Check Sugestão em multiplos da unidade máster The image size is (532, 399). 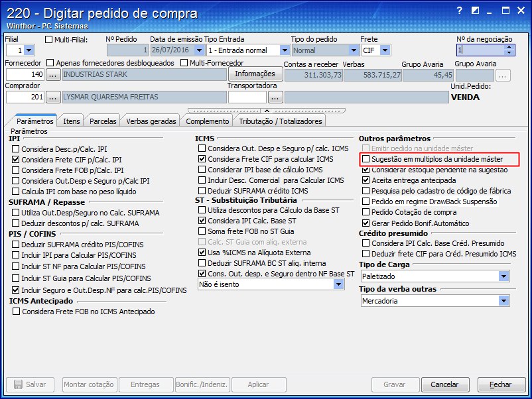coord(366,158)
